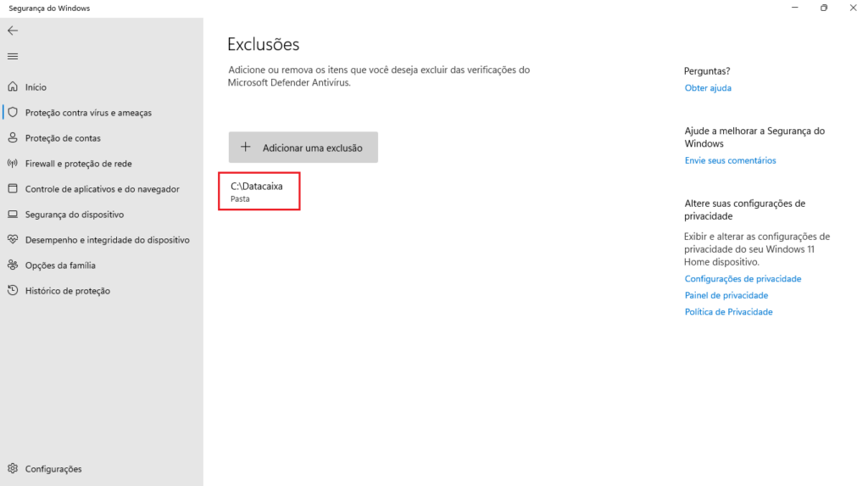Open Desempenho e integridade do dispositivo
The height and width of the screenshot is (486, 868).
click(x=107, y=240)
